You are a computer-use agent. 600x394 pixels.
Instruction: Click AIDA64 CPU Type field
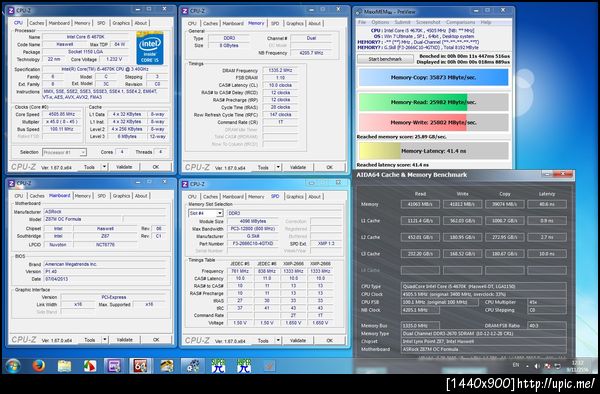click(484, 286)
